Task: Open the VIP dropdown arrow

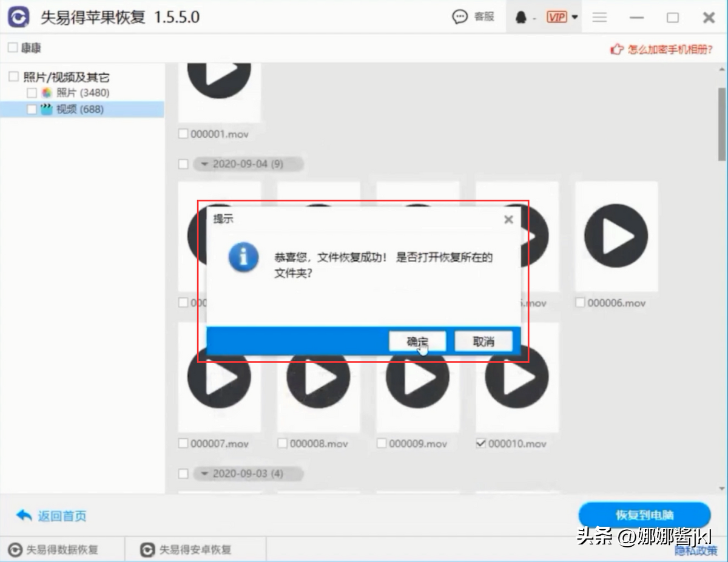Action: (575, 18)
